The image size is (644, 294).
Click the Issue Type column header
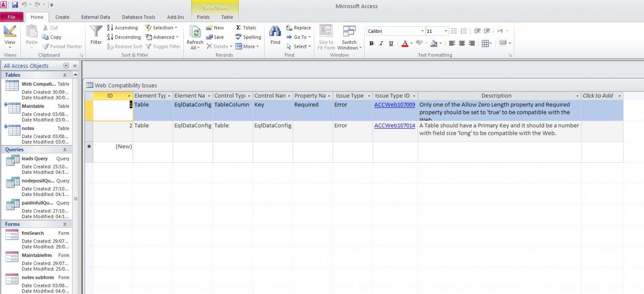pyautogui.click(x=353, y=96)
